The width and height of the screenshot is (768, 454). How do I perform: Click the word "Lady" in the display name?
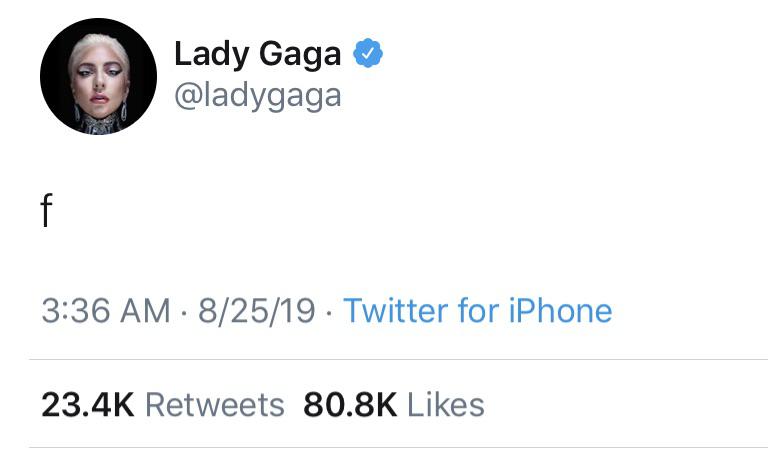click(x=212, y=55)
